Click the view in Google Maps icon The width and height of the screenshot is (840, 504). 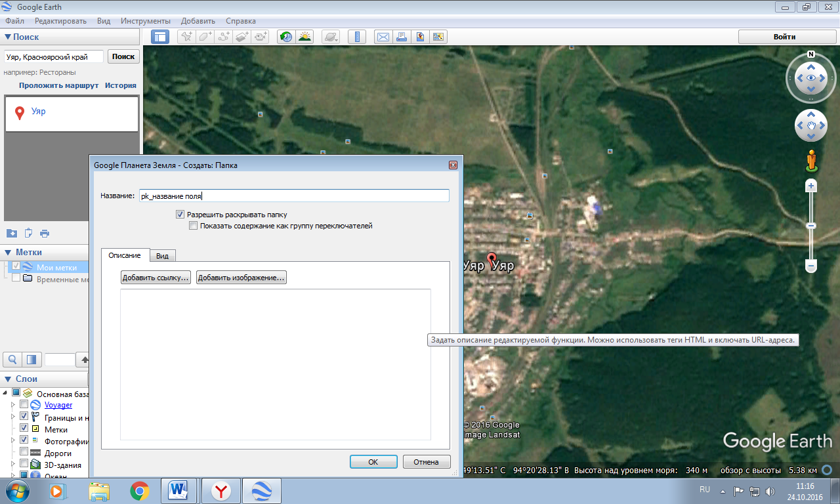click(x=438, y=37)
